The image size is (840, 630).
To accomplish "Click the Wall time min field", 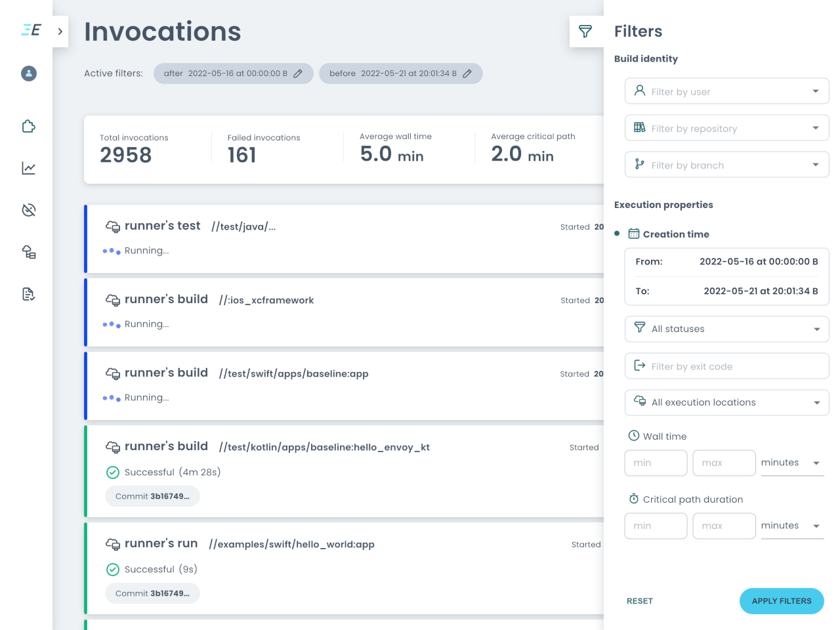I will (x=656, y=463).
